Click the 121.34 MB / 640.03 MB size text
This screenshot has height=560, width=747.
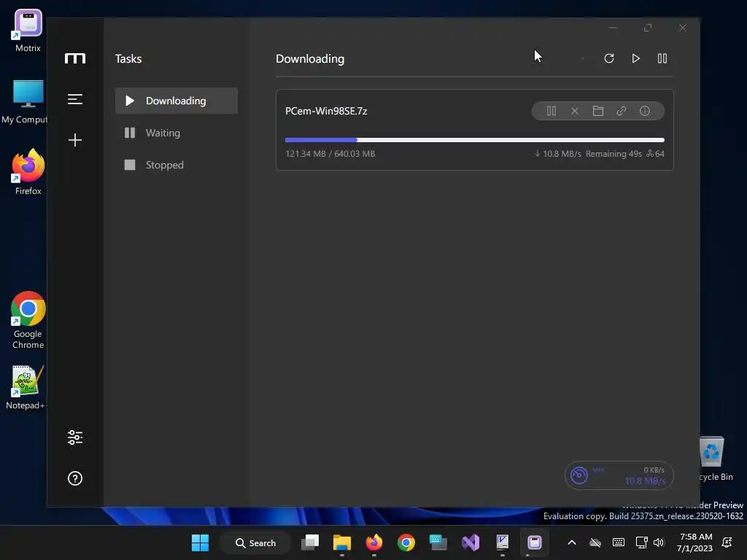tap(330, 154)
